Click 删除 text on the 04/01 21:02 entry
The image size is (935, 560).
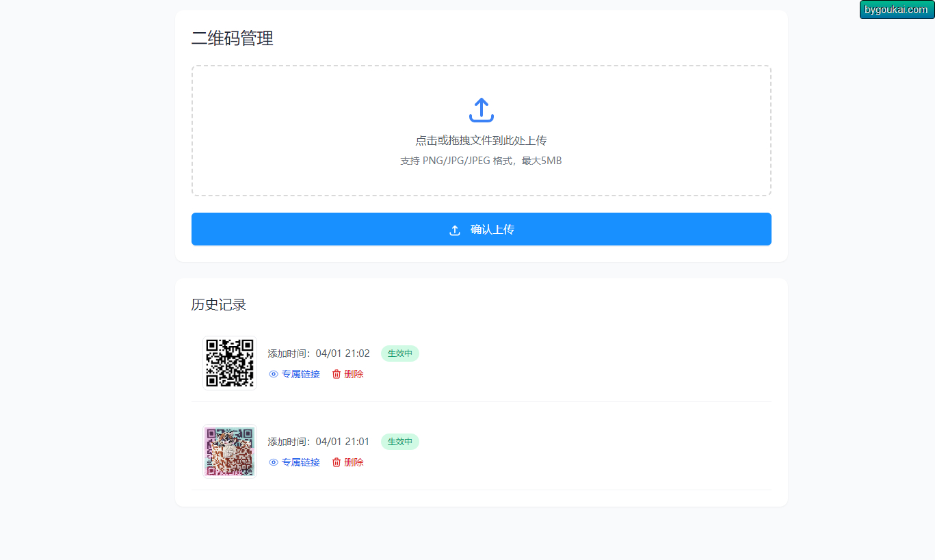click(354, 374)
